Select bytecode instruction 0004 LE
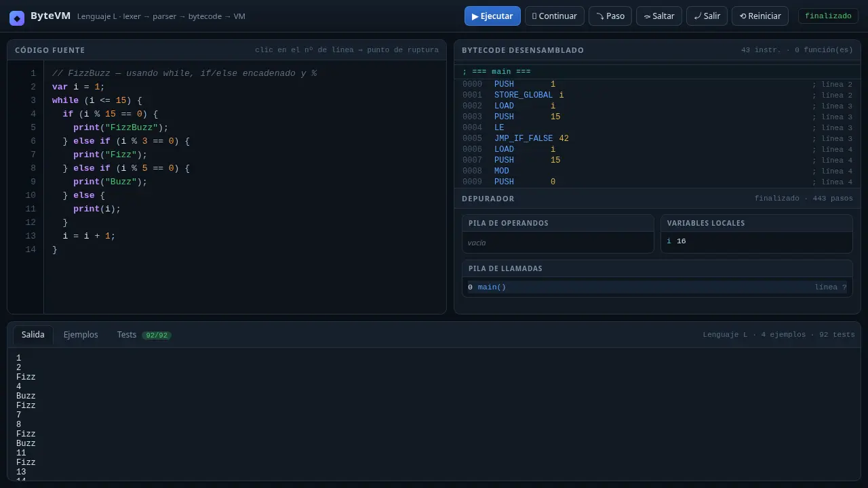868x488 pixels. pyautogui.click(x=657, y=128)
